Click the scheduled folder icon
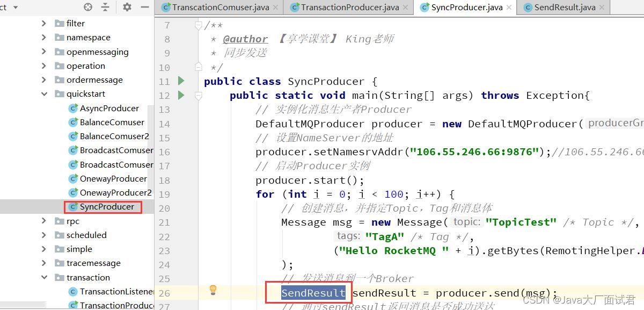644x310 pixels. point(59,235)
